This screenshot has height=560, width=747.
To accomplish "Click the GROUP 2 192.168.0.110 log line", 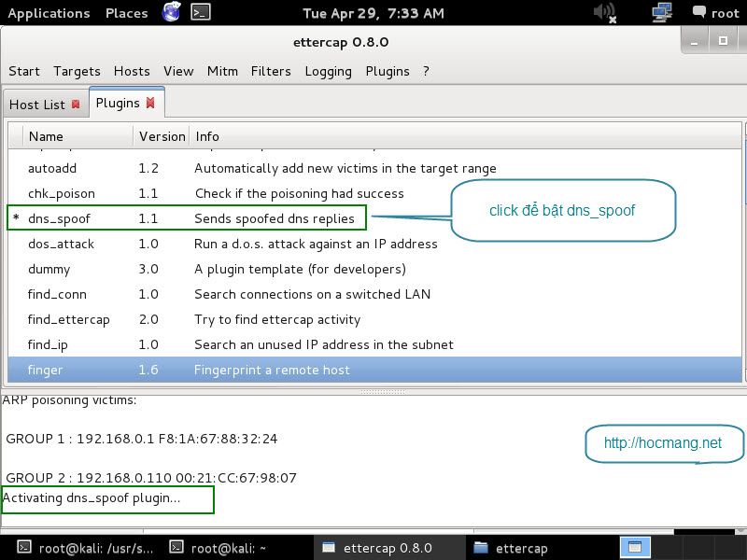I will point(151,478).
